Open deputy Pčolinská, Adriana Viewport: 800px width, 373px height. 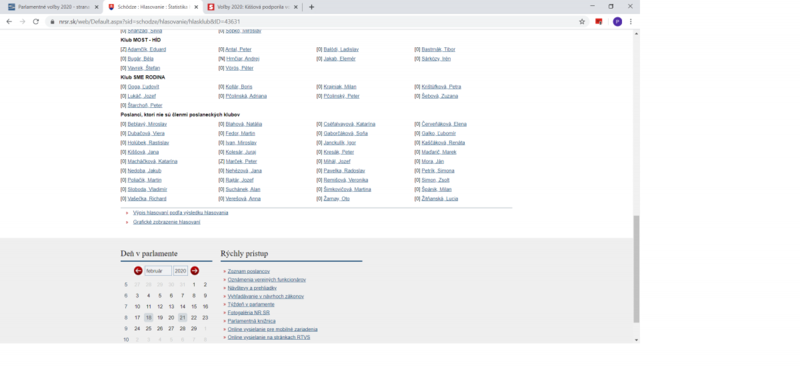point(246,96)
